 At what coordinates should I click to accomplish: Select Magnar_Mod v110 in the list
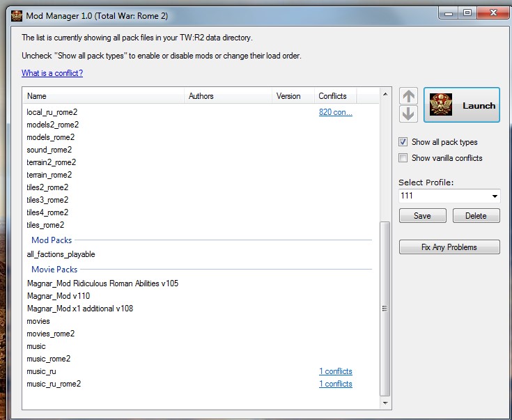point(54,296)
